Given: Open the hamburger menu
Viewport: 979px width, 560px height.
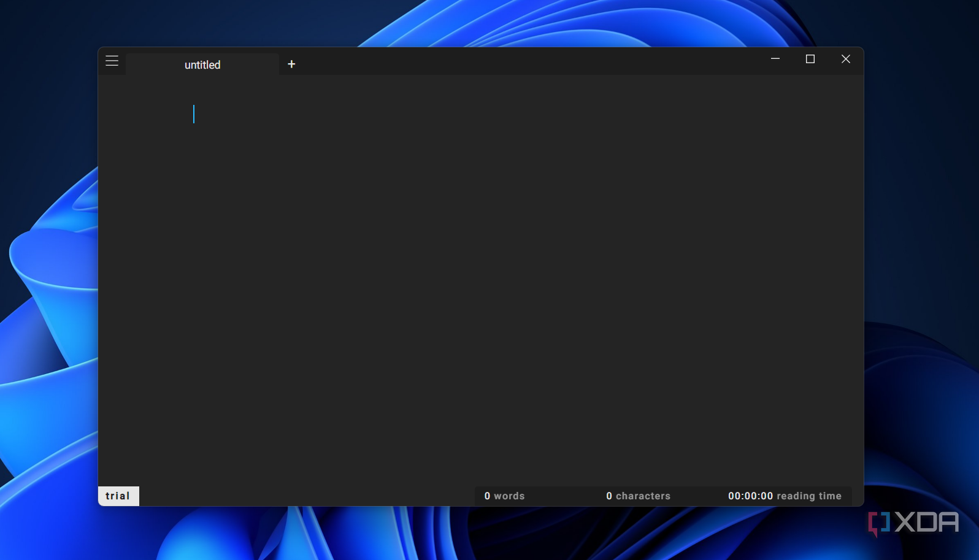Looking at the screenshot, I should click(x=112, y=61).
